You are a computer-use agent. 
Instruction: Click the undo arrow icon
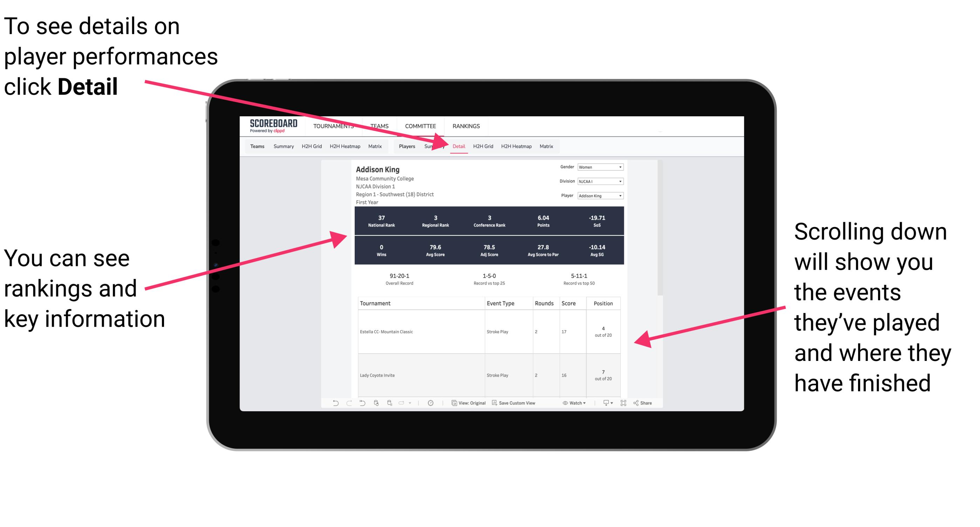tap(334, 407)
